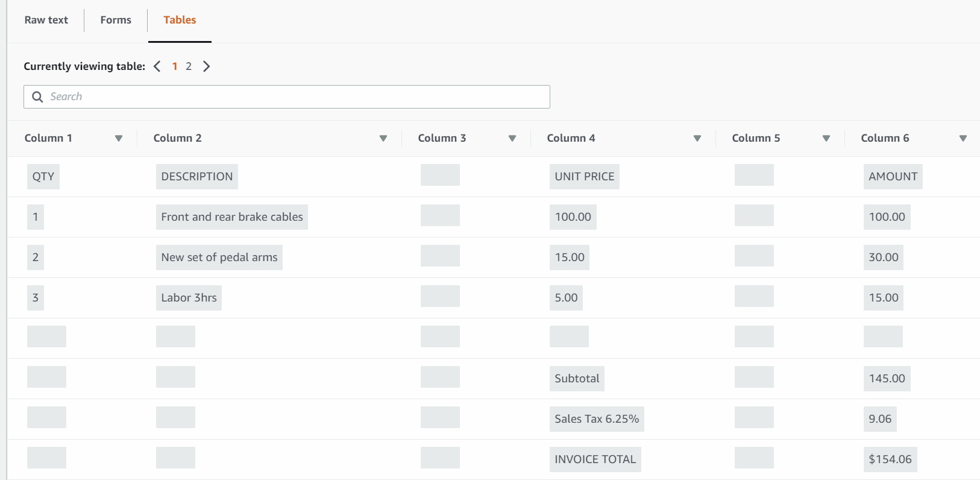Expand Column 4 dropdown arrow
Image resolution: width=980 pixels, height=480 pixels.
pyautogui.click(x=697, y=138)
